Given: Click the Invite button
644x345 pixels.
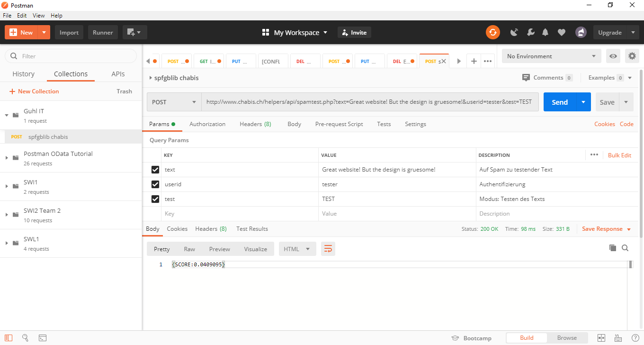Looking at the screenshot, I should 354,33.
